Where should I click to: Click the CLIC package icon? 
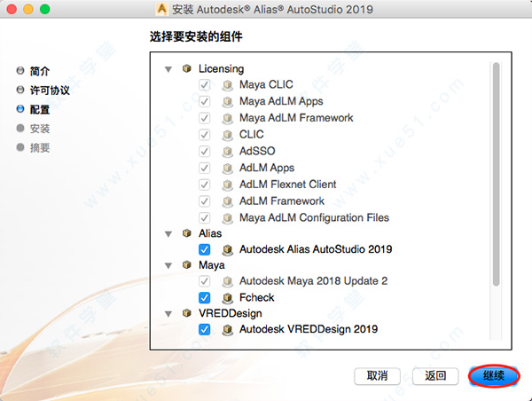pyautogui.click(x=227, y=135)
